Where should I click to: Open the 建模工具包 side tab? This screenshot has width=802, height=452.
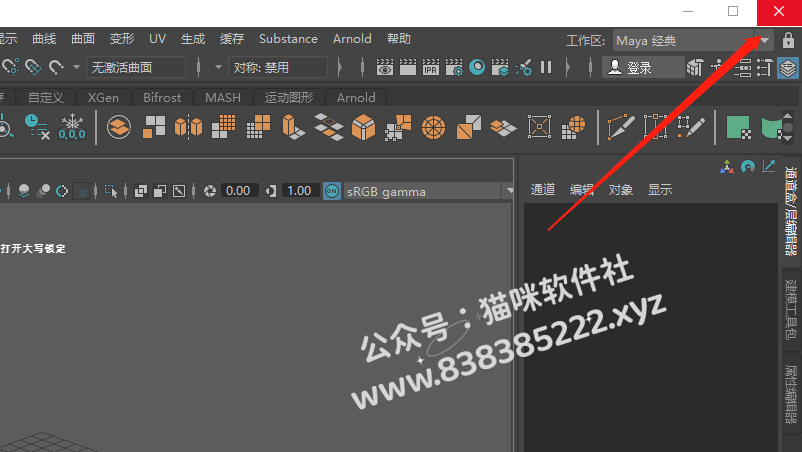tap(791, 309)
